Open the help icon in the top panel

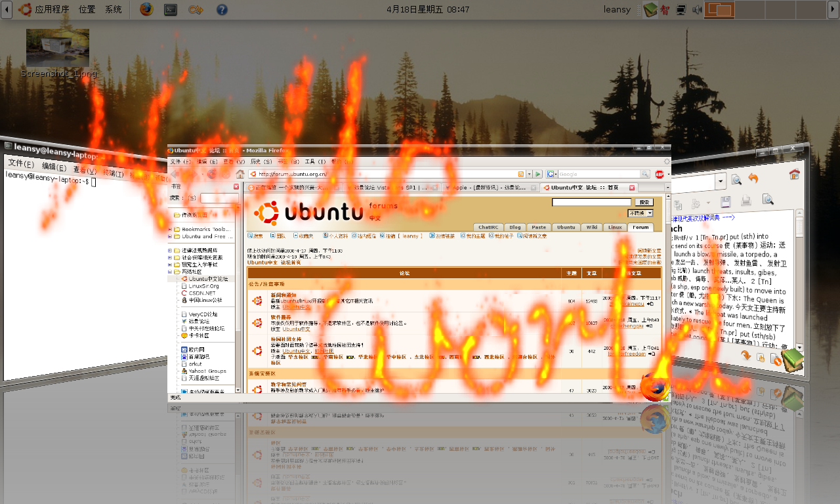click(222, 9)
